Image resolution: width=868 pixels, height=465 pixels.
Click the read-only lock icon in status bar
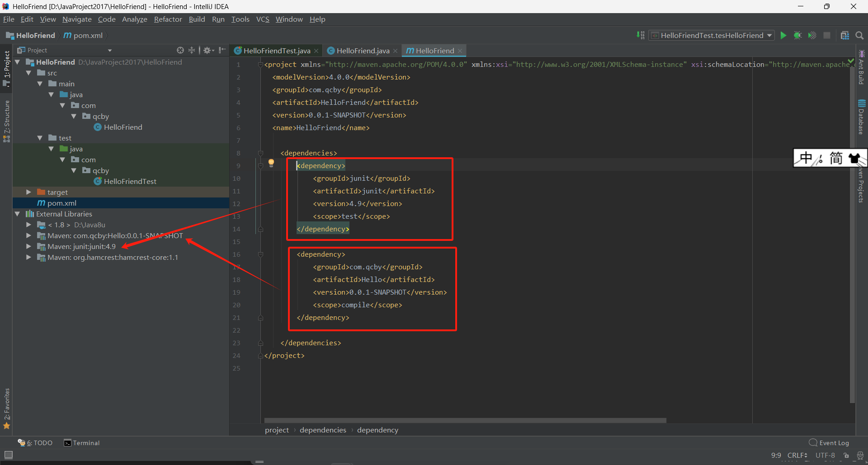pyautogui.click(x=846, y=456)
